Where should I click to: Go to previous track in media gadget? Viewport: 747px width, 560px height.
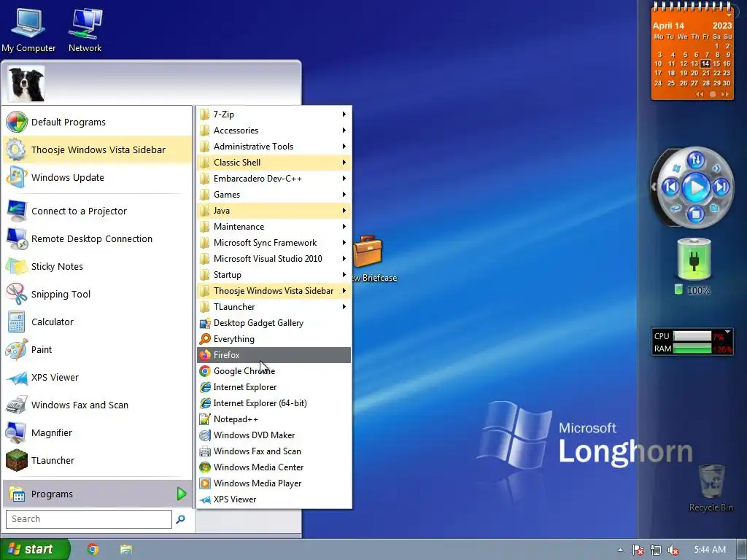[x=671, y=187]
